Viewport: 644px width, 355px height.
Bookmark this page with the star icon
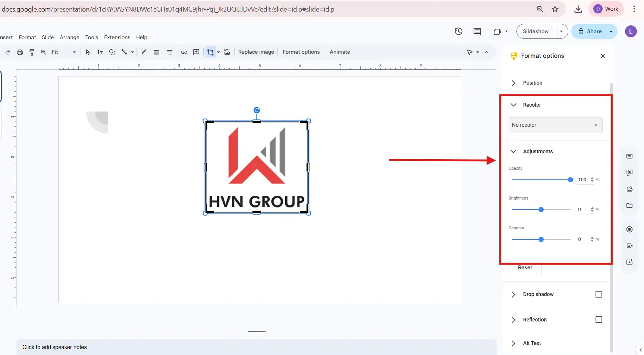tap(555, 9)
